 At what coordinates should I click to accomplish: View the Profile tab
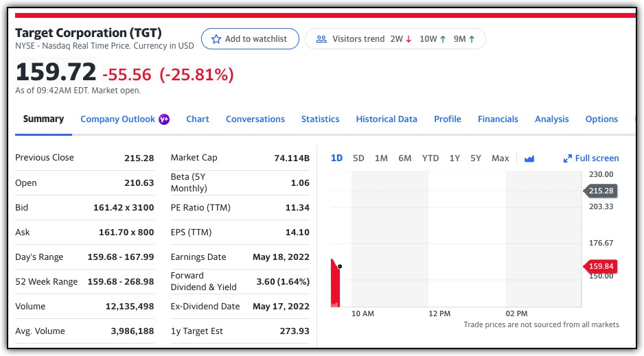[448, 119]
